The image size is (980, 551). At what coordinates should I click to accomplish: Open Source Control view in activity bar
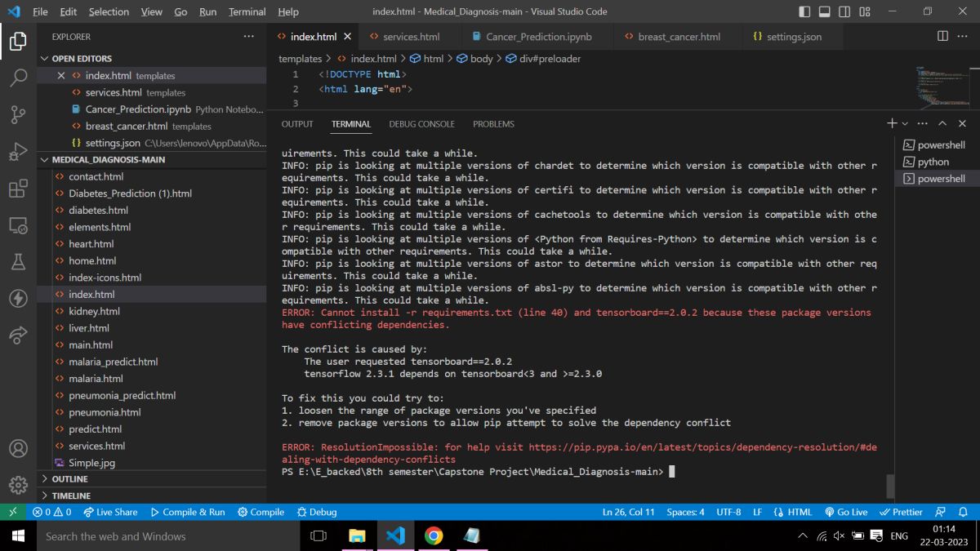[18, 115]
